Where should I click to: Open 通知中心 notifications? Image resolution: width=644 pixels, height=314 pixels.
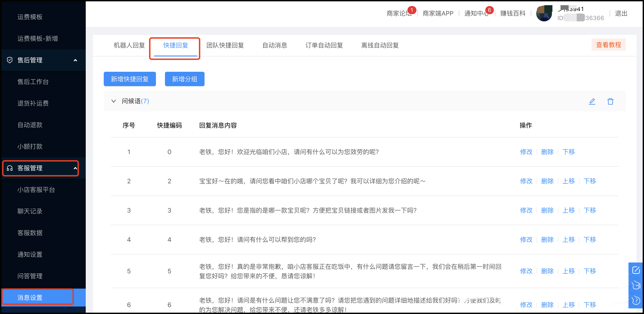pos(477,13)
